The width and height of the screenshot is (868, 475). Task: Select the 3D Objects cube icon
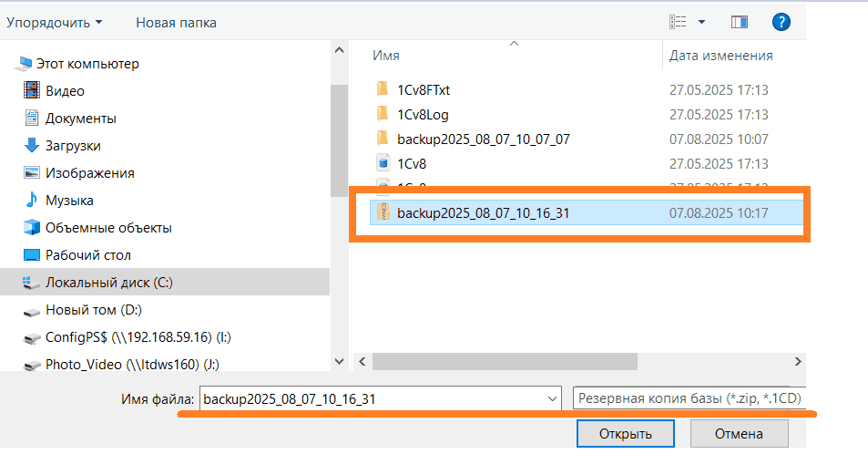tap(32, 227)
